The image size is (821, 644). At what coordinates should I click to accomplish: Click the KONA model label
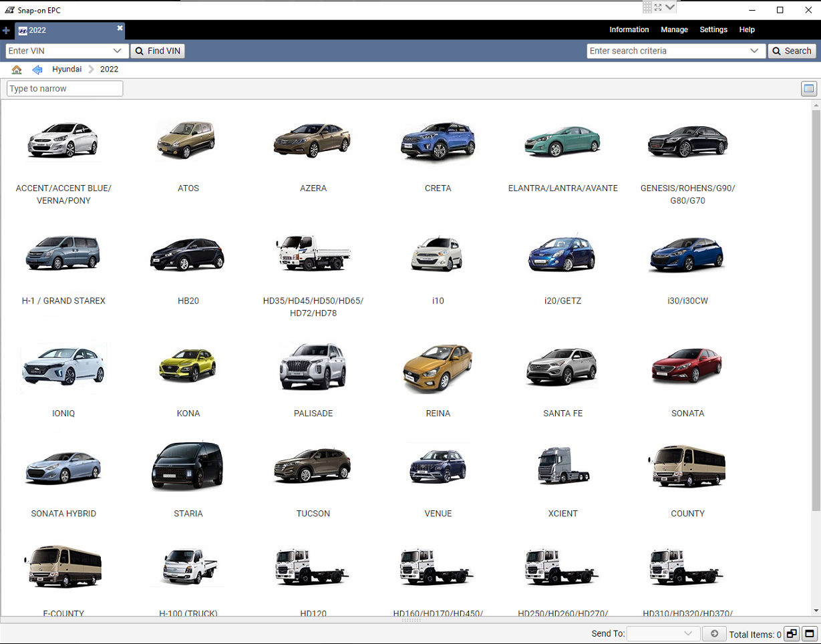[188, 414]
